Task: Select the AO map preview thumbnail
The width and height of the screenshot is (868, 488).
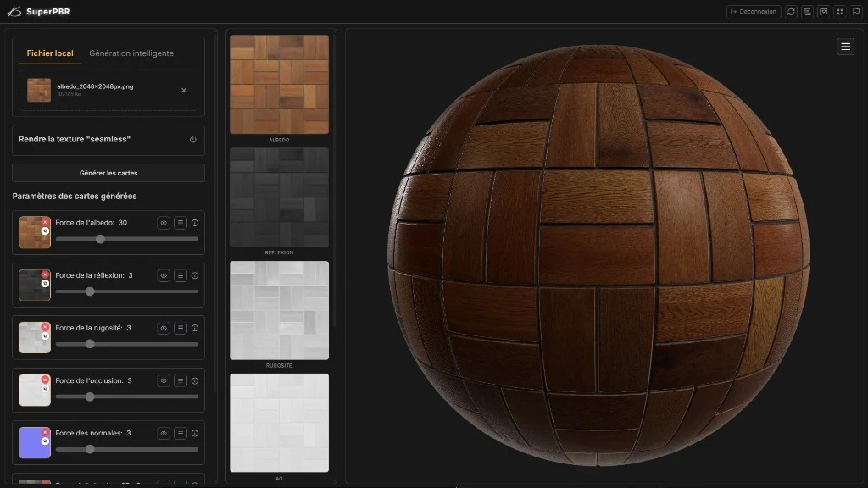Action: click(279, 423)
